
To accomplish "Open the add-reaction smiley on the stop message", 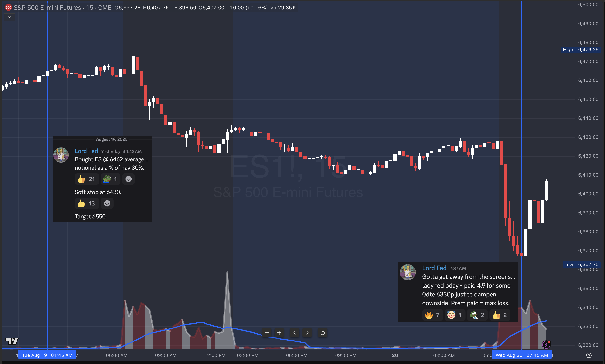I will [107, 203].
